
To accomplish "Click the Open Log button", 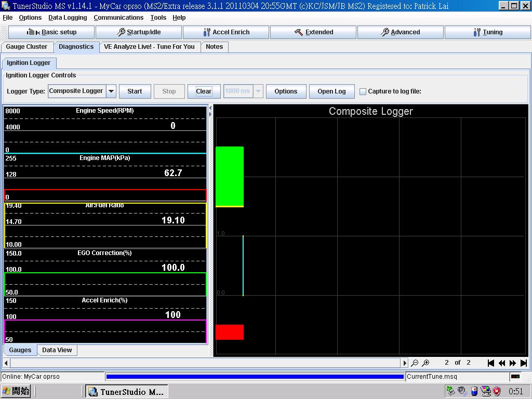I will pyautogui.click(x=331, y=91).
